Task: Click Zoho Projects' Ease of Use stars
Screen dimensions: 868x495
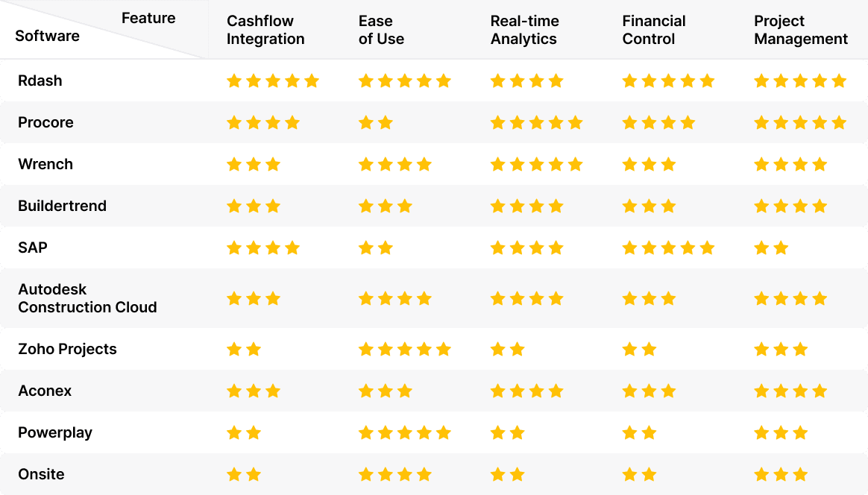Action: coord(404,349)
